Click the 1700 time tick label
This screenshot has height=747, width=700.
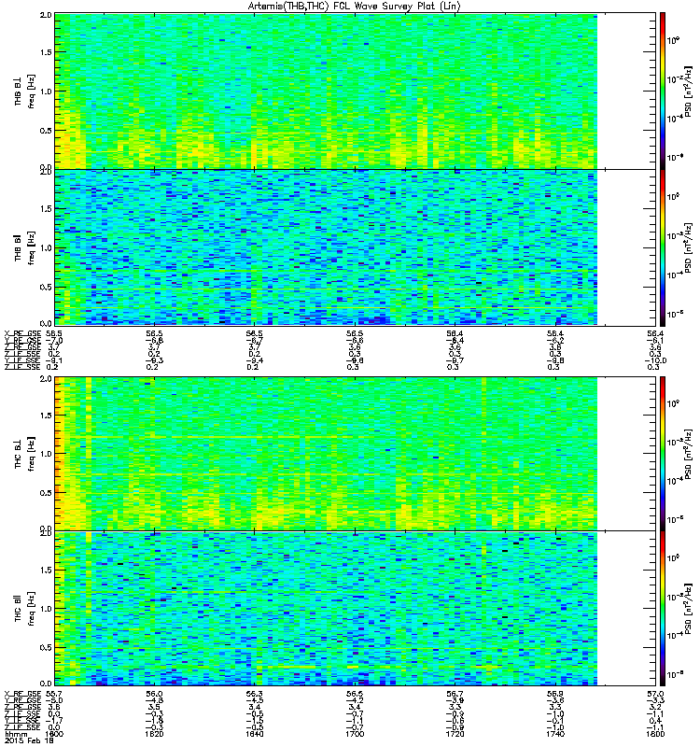[x=355, y=734]
